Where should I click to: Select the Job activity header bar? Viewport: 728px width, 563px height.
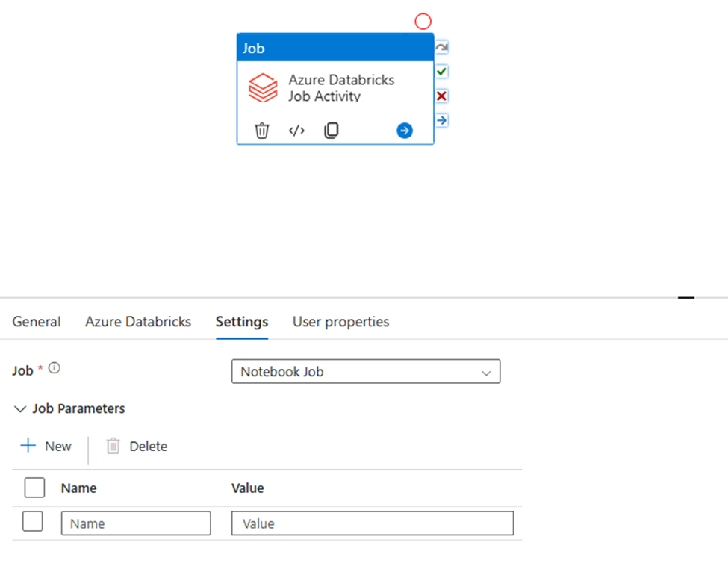click(x=335, y=48)
